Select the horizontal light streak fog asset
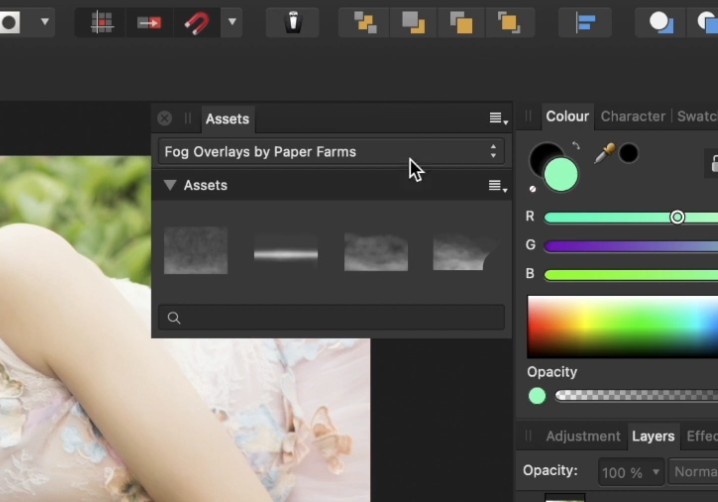 coord(286,253)
